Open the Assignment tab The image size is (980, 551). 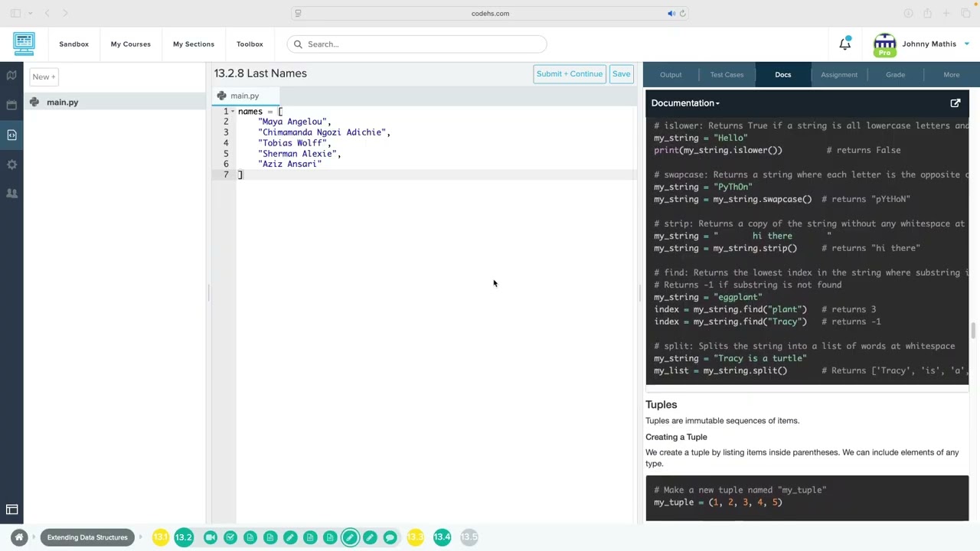click(x=839, y=74)
